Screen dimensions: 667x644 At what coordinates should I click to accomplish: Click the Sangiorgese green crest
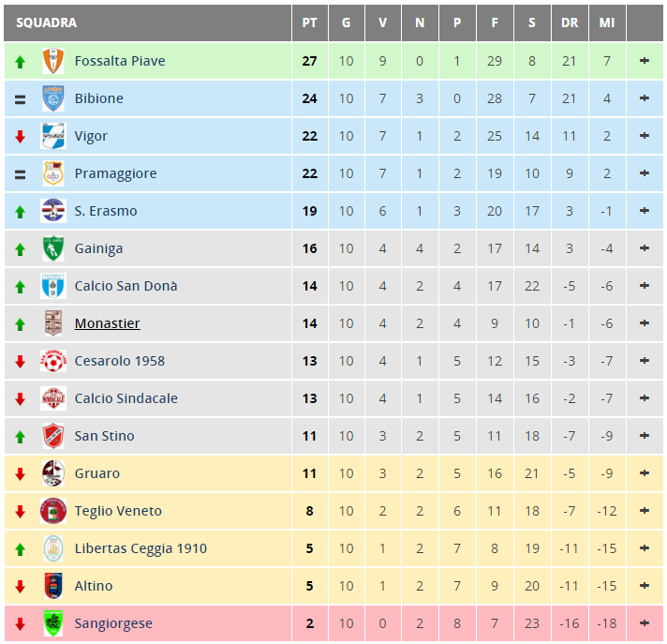(x=53, y=623)
